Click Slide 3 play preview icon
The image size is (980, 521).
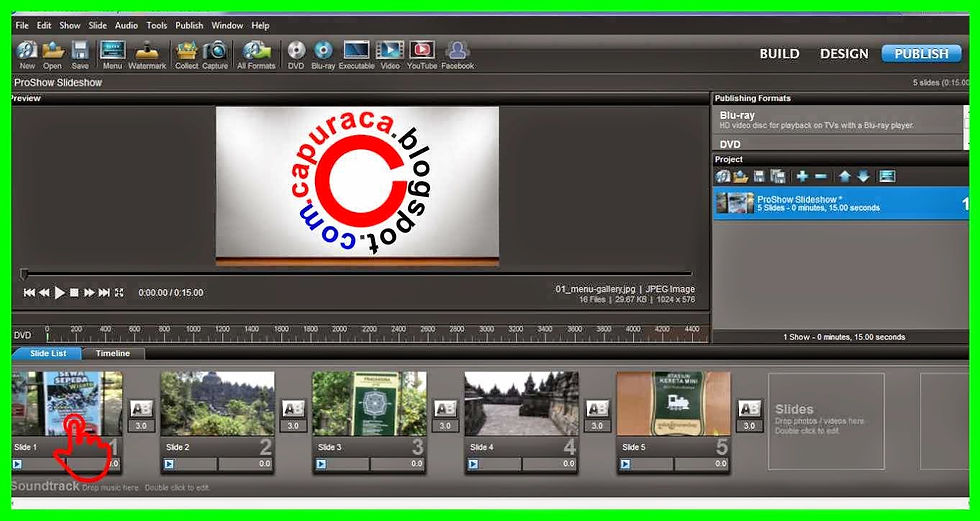coord(321,464)
